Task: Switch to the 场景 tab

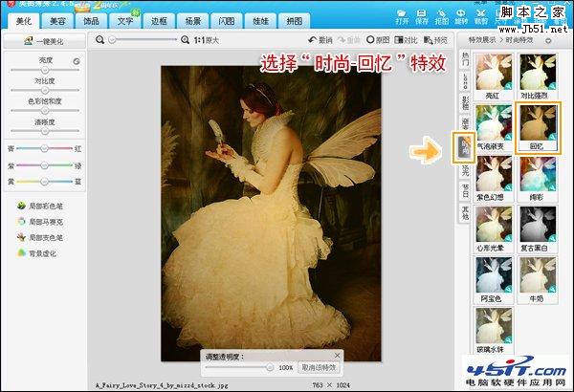Action: [192, 21]
